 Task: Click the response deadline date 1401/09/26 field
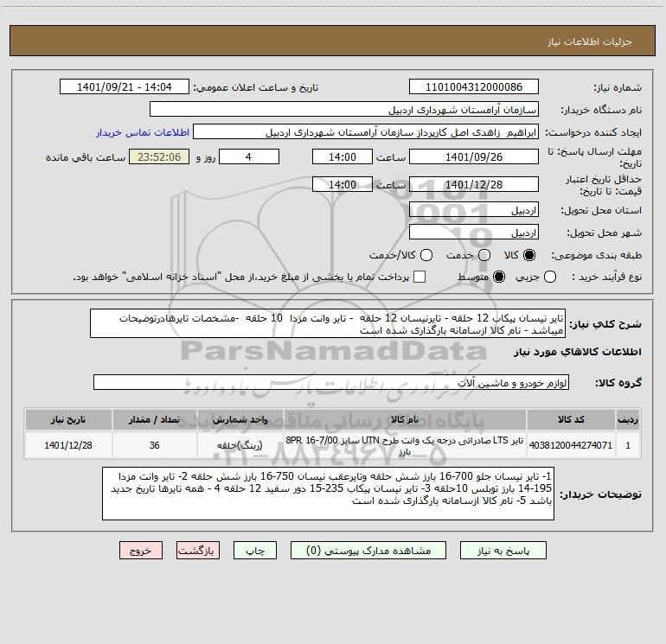474,157
